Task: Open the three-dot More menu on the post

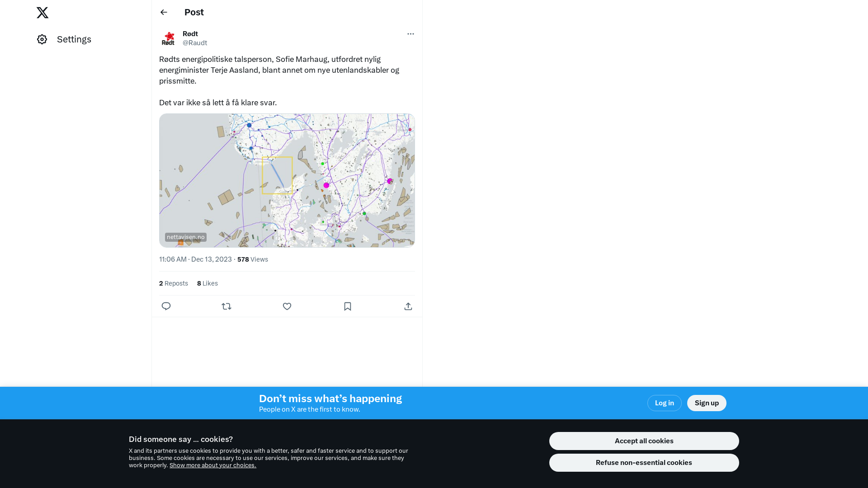Action: (x=410, y=34)
